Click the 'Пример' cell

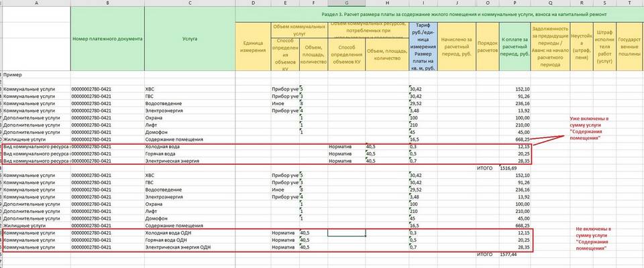(36, 75)
